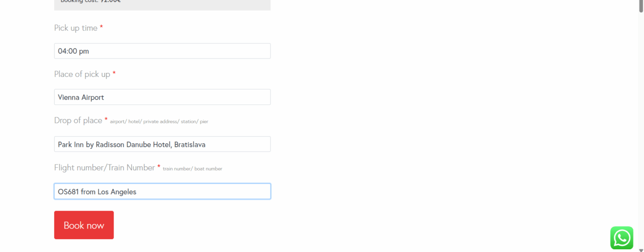Click the red asterisk beside Pick up time
Image resolution: width=644 pixels, height=252 pixels.
pyautogui.click(x=101, y=28)
